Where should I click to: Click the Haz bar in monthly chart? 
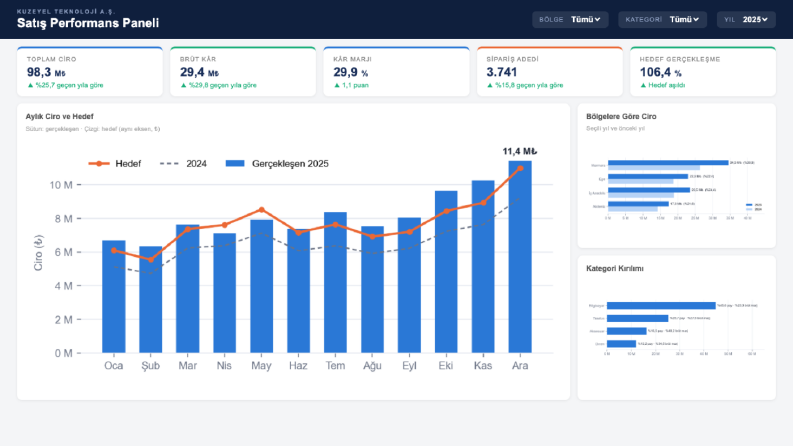coord(298,291)
